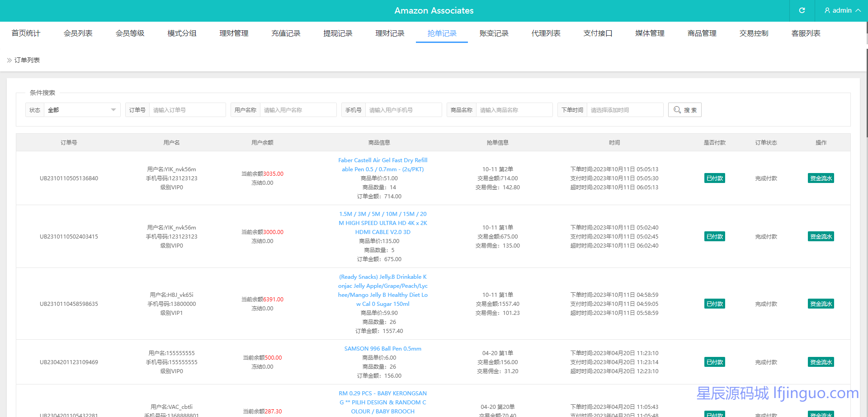868x417 pixels.
Task: Open the 状态 status dropdown
Action: (x=81, y=110)
